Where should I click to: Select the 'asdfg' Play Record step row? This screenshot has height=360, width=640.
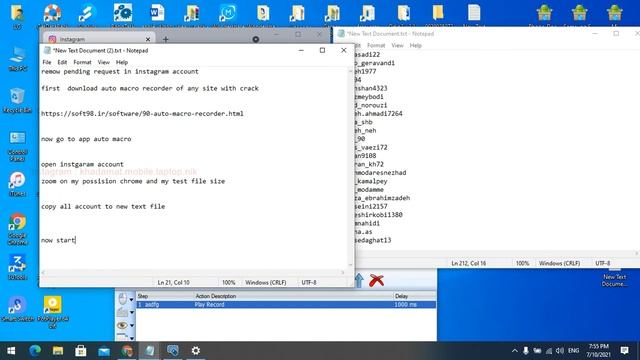(x=286, y=304)
